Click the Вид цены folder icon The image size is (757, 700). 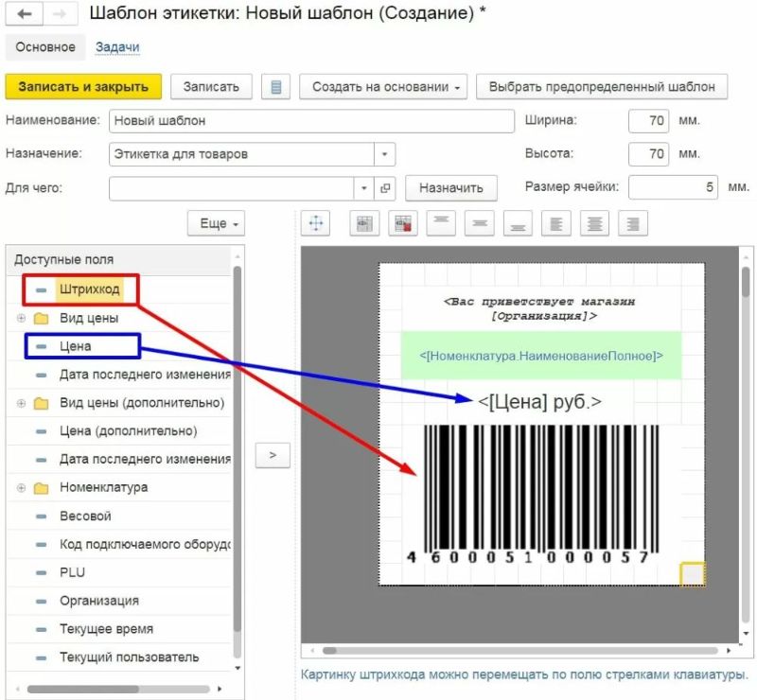(x=42, y=319)
